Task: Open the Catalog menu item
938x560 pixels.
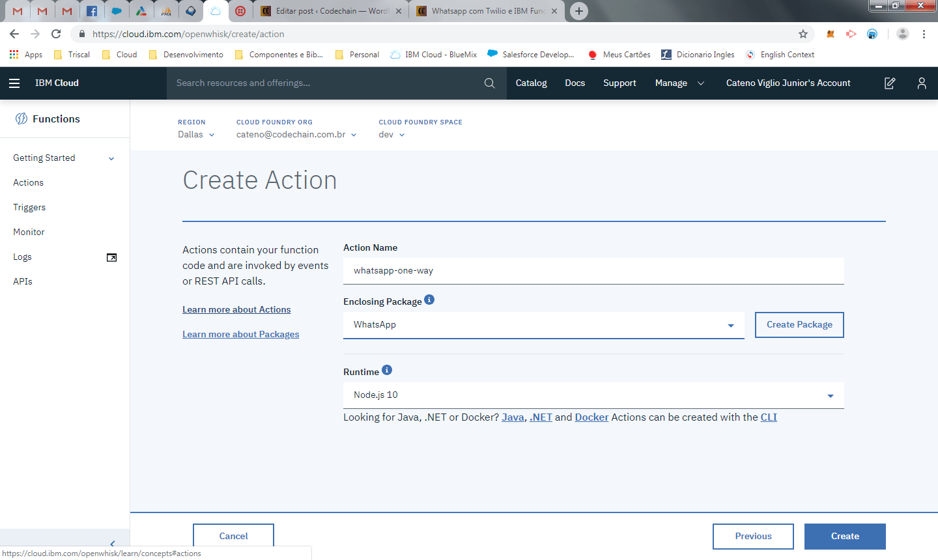Action: [x=531, y=83]
